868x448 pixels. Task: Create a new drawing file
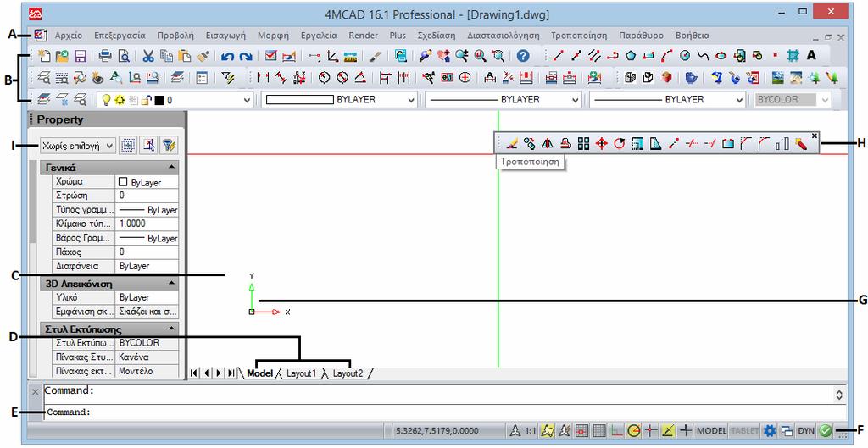click(44, 56)
